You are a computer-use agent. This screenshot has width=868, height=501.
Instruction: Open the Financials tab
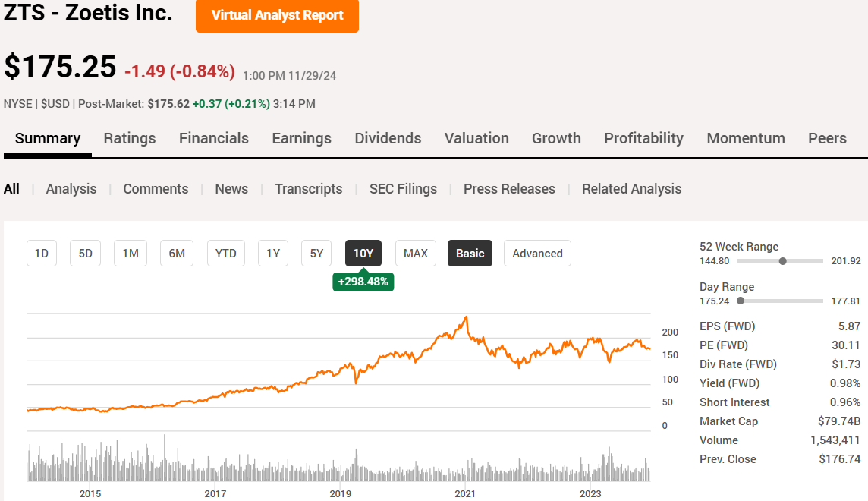click(x=214, y=138)
